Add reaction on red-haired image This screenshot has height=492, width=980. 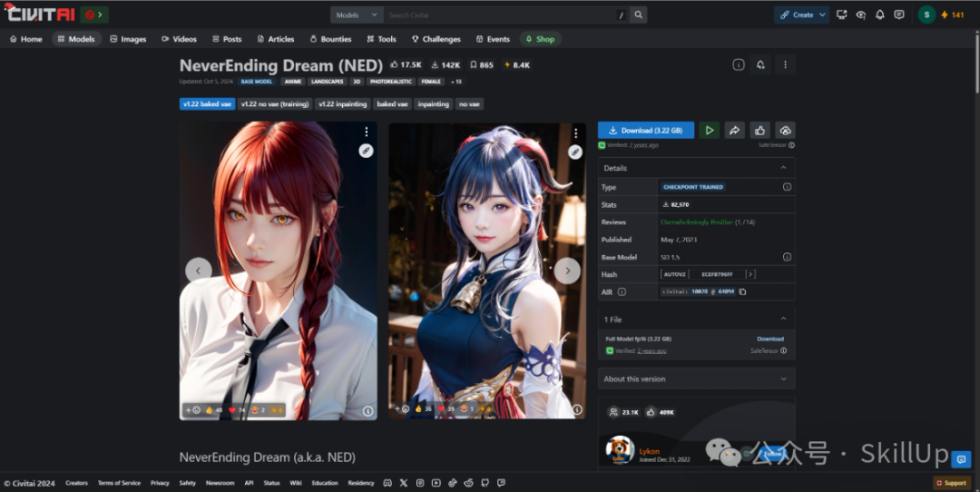click(x=192, y=410)
